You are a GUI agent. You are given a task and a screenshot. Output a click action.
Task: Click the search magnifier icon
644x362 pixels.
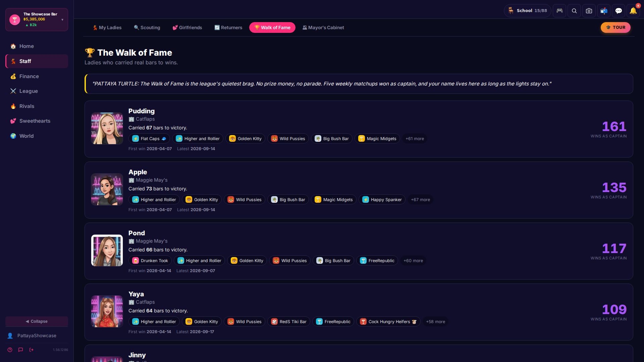pos(574,11)
